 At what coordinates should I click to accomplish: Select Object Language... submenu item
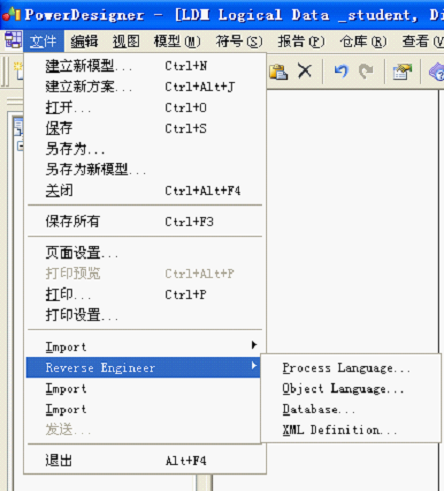pyautogui.click(x=351, y=389)
